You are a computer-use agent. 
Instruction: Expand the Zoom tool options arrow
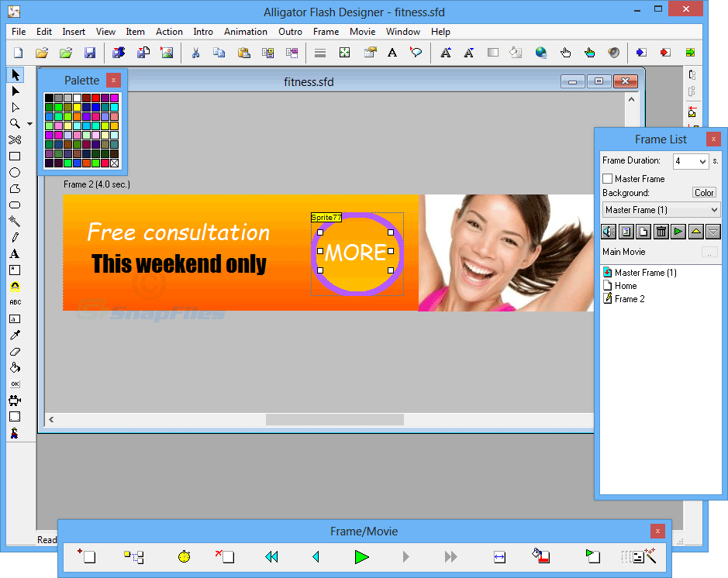[28, 122]
